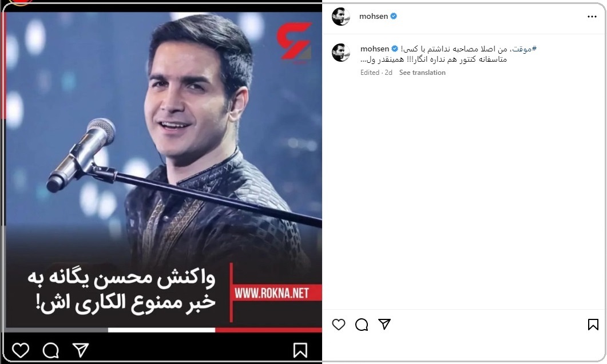Like the post using the heart icon in the right panel
This screenshot has height=364, width=607.
pyautogui.click(x=338, y=325)
